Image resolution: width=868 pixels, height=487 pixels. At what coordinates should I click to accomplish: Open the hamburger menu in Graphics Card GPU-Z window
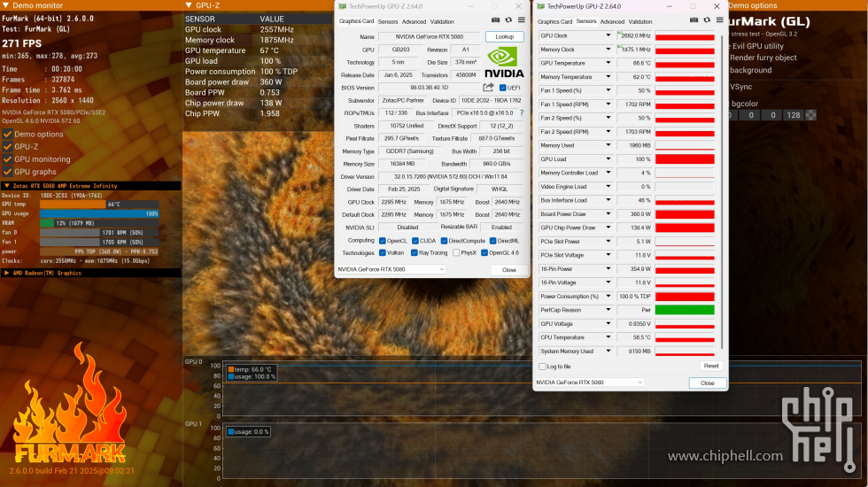click(522, 19)
